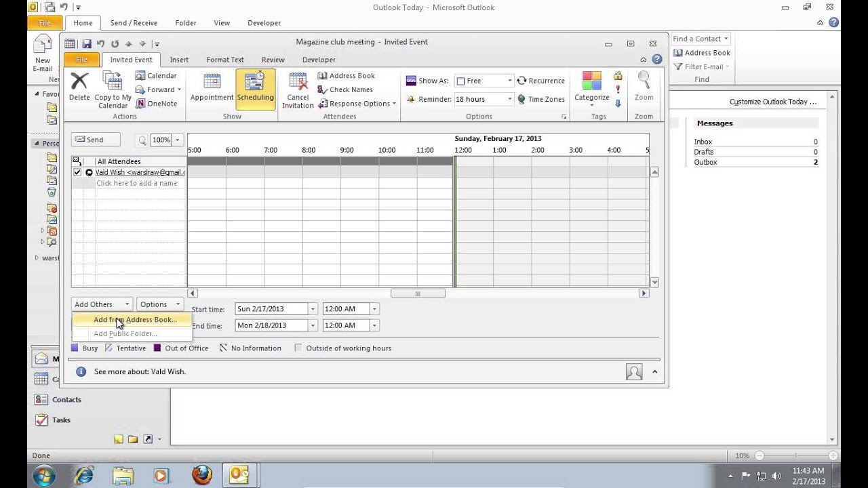This screenshot has height=488, width=868.
Task: Open Start time date dropdown
Action: pyautogui.click(x=313, y=308)
